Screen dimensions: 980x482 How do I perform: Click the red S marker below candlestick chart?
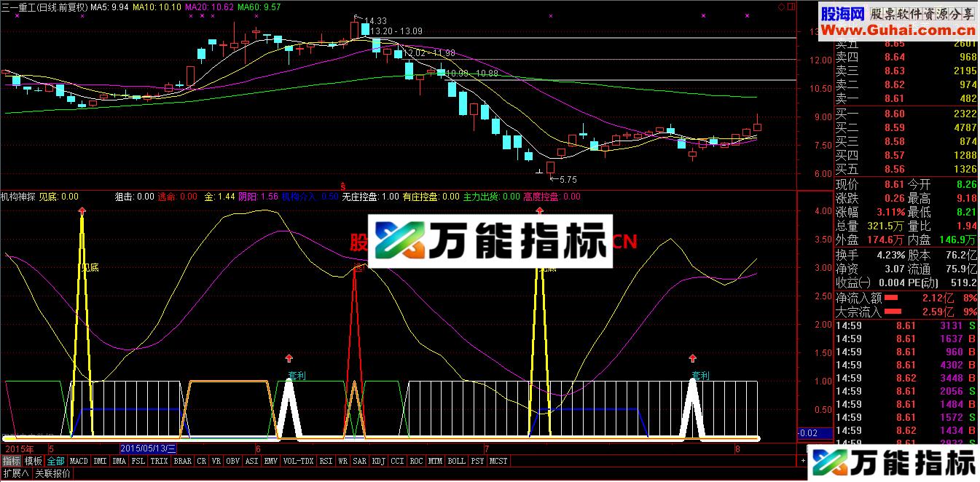click(342, 184)
